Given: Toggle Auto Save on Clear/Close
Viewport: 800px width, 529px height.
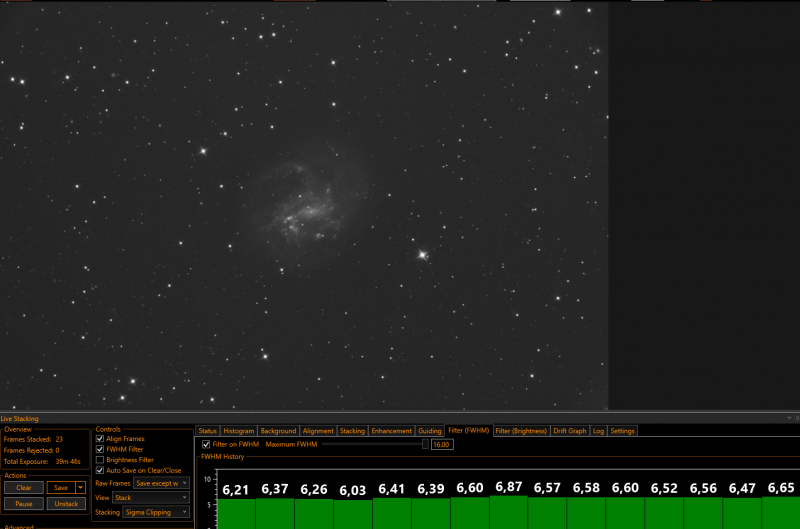Looking at the screenshot, I should coord(100,471).
